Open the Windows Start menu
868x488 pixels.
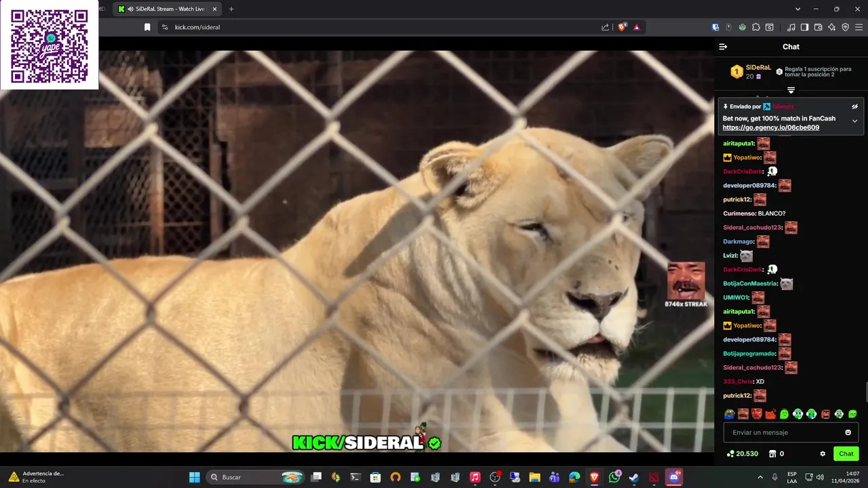click(x=195, y=477)
